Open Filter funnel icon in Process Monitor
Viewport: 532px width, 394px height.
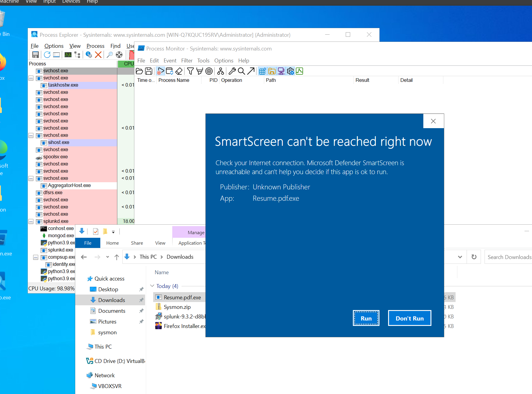tap(190, 71)
